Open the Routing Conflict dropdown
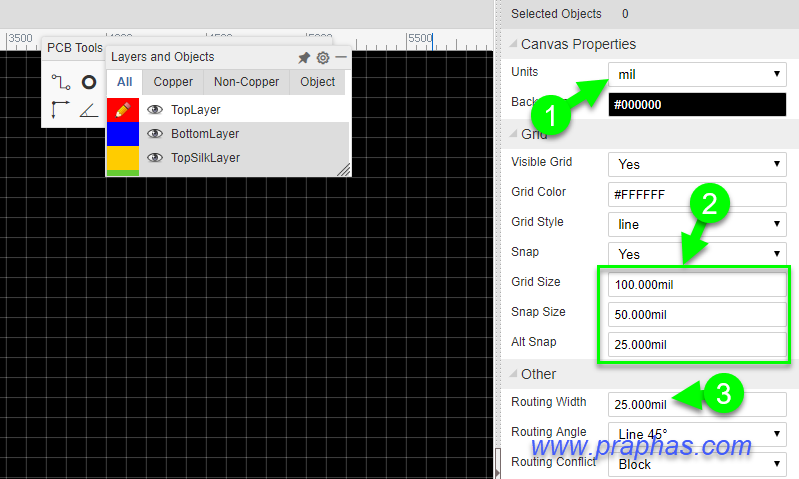 point(697,464)
